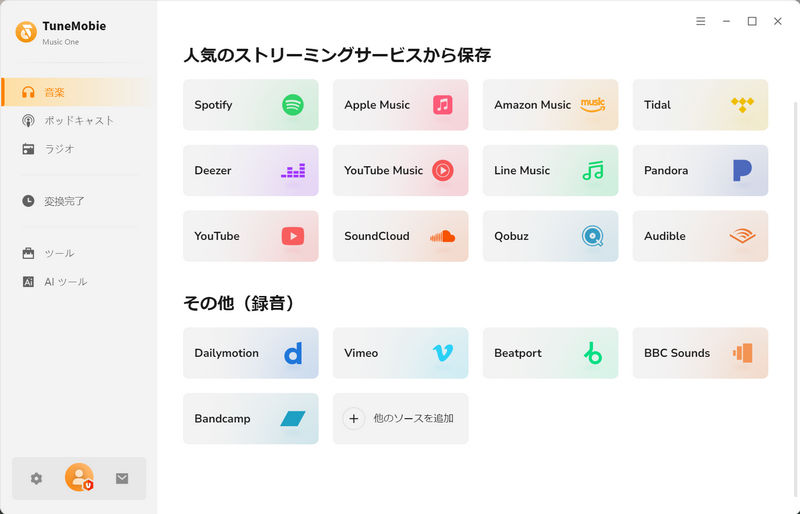Click the TuneMobie app title text
800x514 pixels.
tap(74, 26)
